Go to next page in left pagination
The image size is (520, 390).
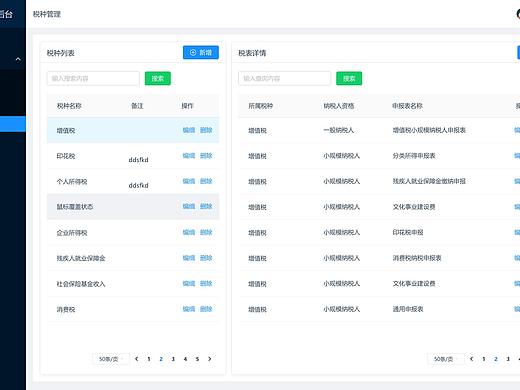(210, 359)
